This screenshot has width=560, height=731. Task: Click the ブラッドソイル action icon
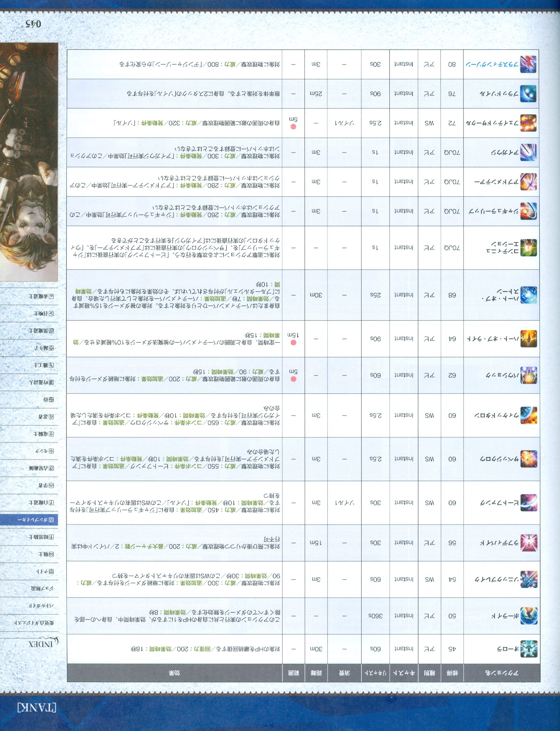(x=529, y=94)
